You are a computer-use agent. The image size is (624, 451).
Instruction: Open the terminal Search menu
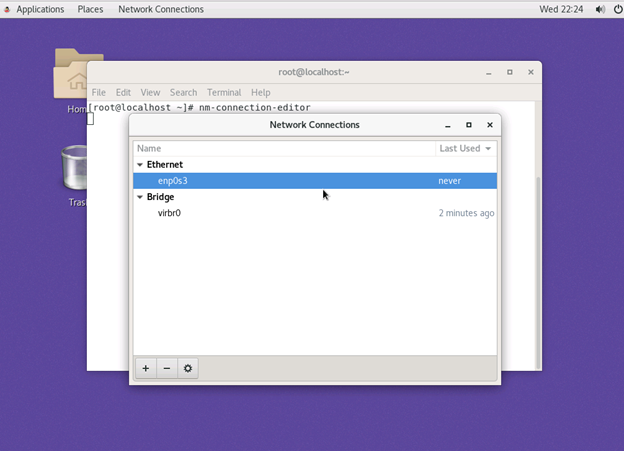183,92
